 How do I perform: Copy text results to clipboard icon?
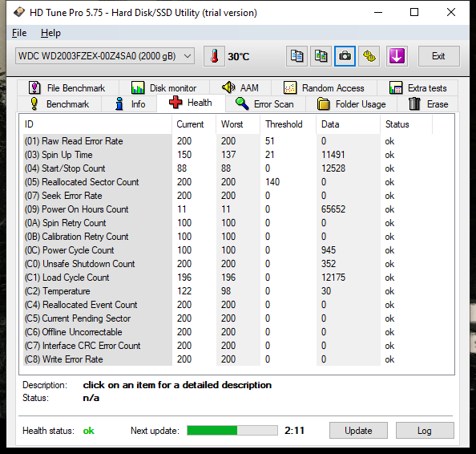296,56
